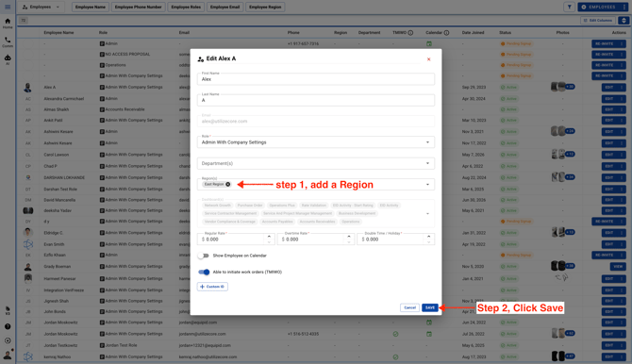Open the Department(s) dropdown
The height and width of the screenshot is (364, 632).
click(x=316, y=163)
